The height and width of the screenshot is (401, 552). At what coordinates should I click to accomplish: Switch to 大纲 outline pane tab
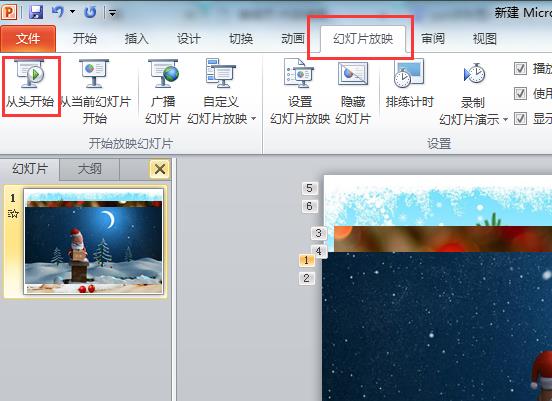click(89, 169)
